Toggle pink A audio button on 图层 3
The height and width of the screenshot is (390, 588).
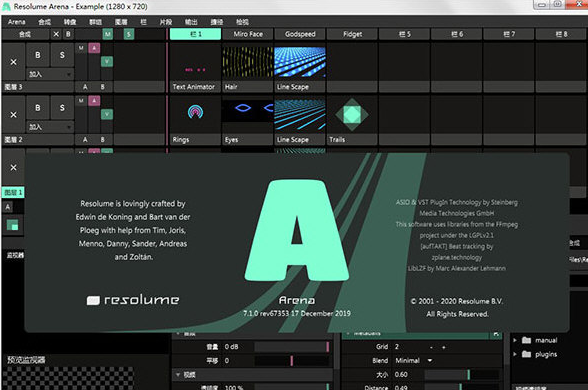pos(94,48)
